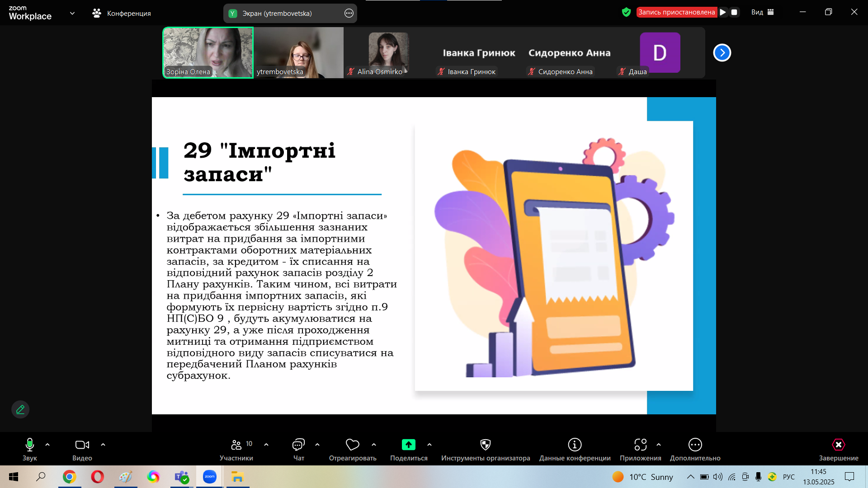
Task: Open the annotation pencil icon
Action: pos(20,409)
